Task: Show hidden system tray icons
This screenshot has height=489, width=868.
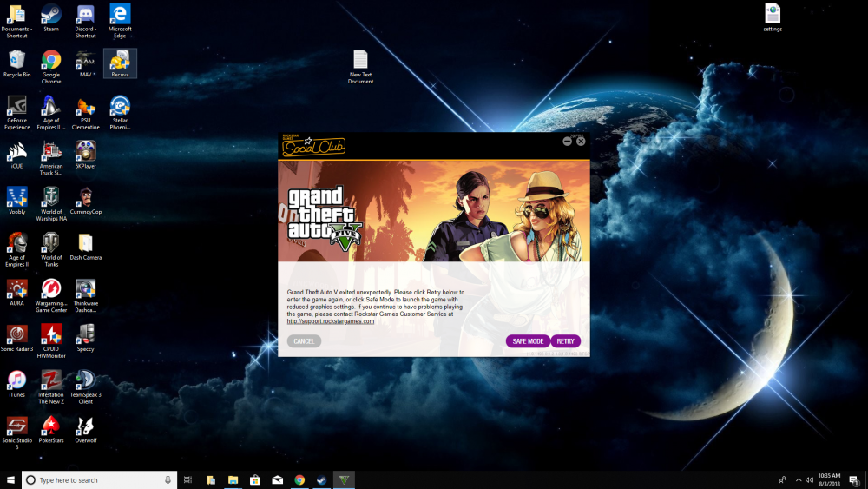Action: 799,480
